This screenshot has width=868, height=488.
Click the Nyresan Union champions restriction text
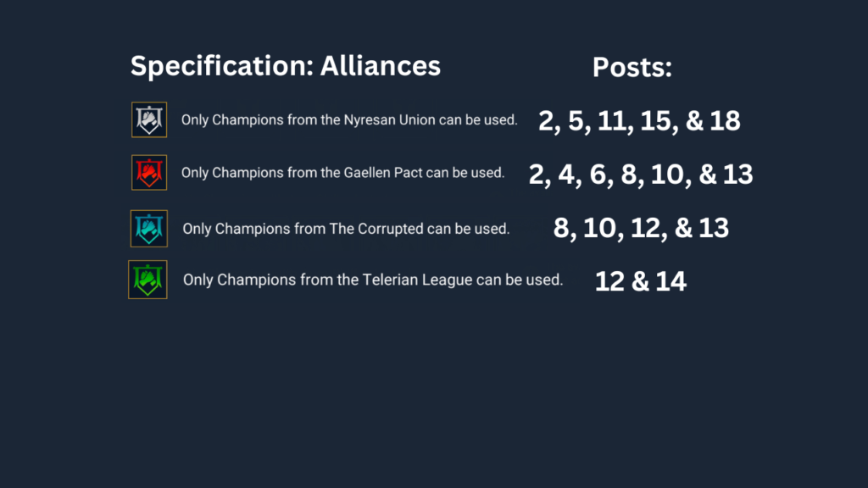click(349, 120)
